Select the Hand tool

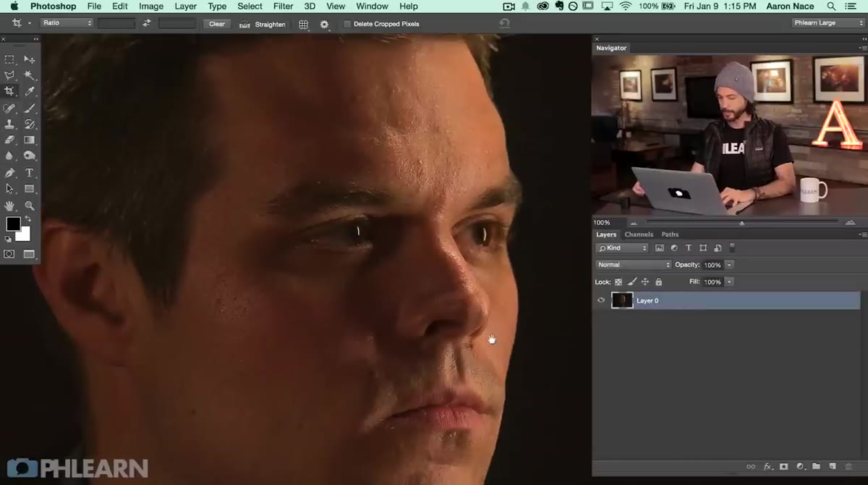(9, 206)
